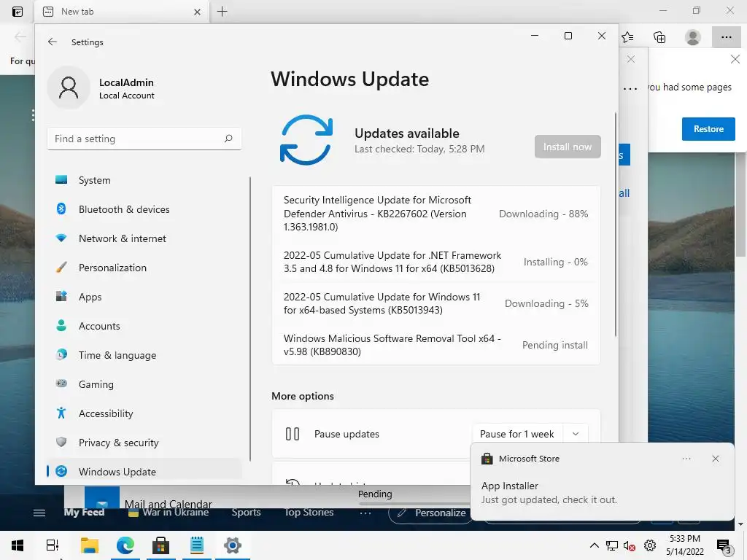Click the Pause updates pause icon
The height and width of the screenshot is (560, 747).
pyautogui.click(x=293, y=434)
